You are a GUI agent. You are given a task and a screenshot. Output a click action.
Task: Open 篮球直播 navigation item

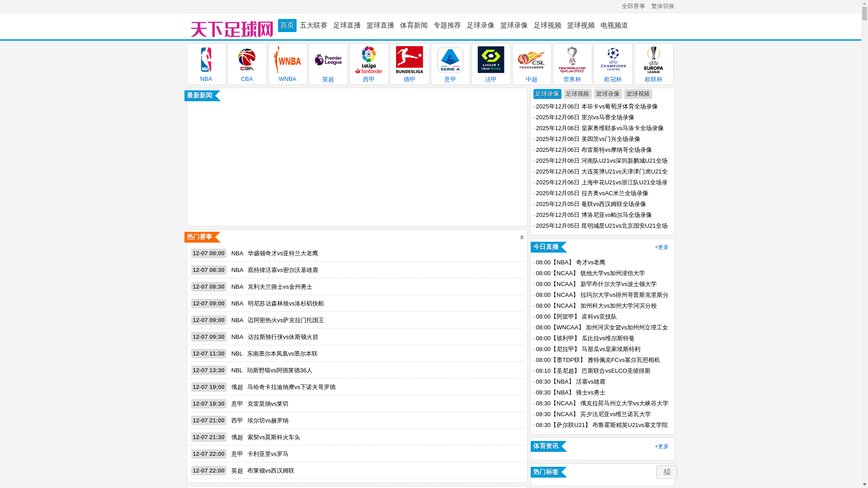380,25
